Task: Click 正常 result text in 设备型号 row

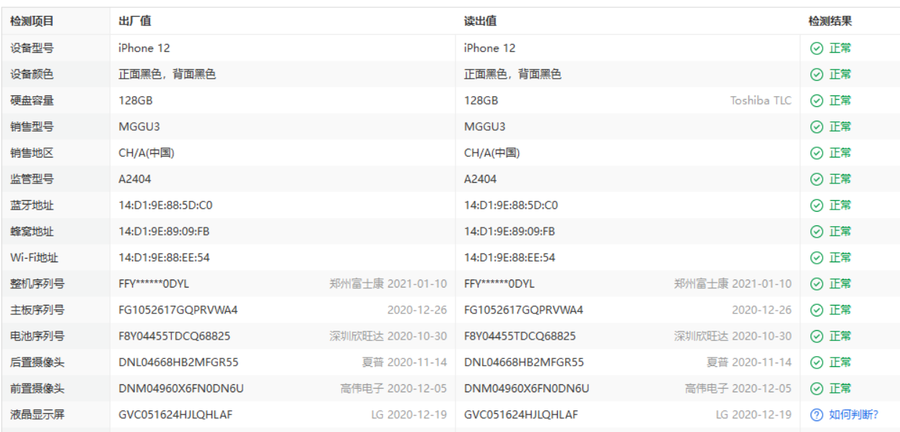Action: coord(840,48)
